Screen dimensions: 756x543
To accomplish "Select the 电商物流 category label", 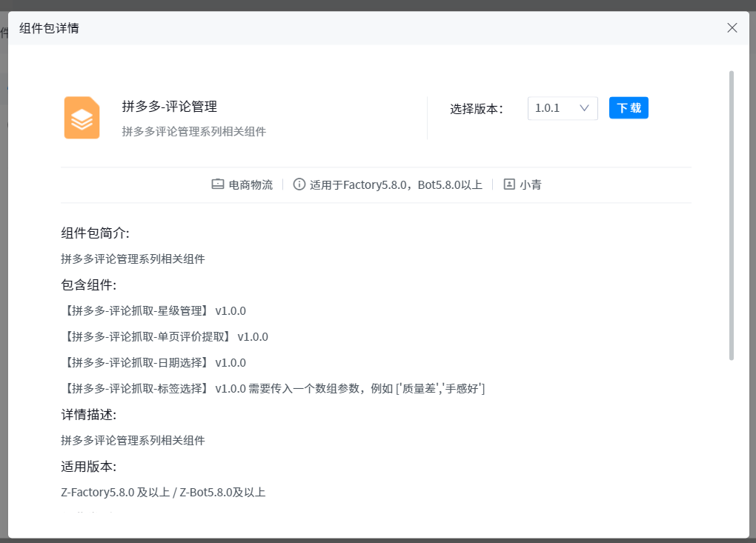I will click(x=251, y=184).
